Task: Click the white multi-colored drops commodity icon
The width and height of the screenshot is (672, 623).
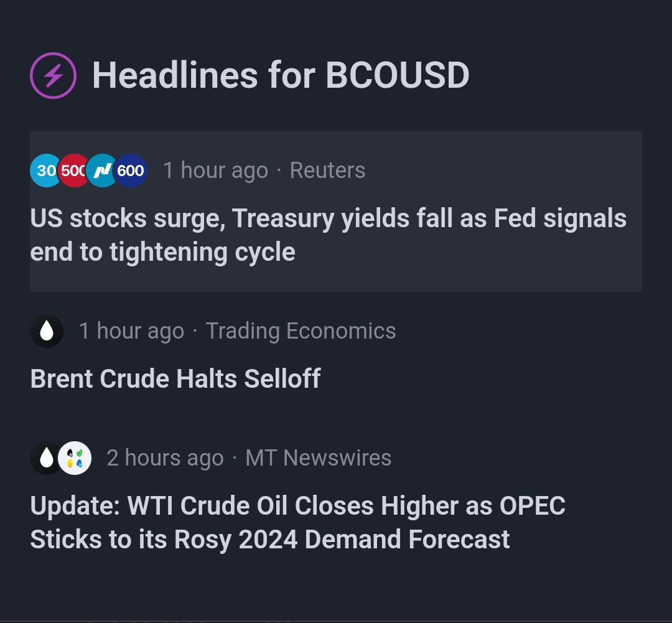Action: coord(75,458)
